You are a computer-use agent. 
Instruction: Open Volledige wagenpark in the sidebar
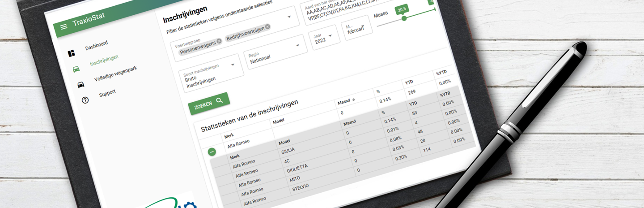115,74
